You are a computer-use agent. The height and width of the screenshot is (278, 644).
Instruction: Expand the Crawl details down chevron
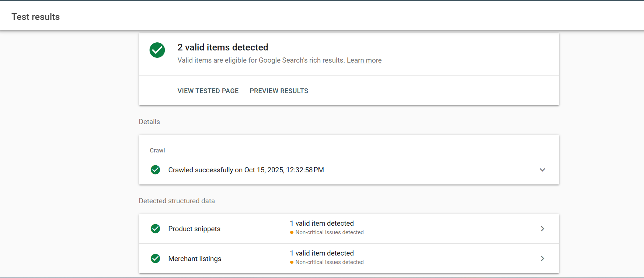(x=542, y=170)
